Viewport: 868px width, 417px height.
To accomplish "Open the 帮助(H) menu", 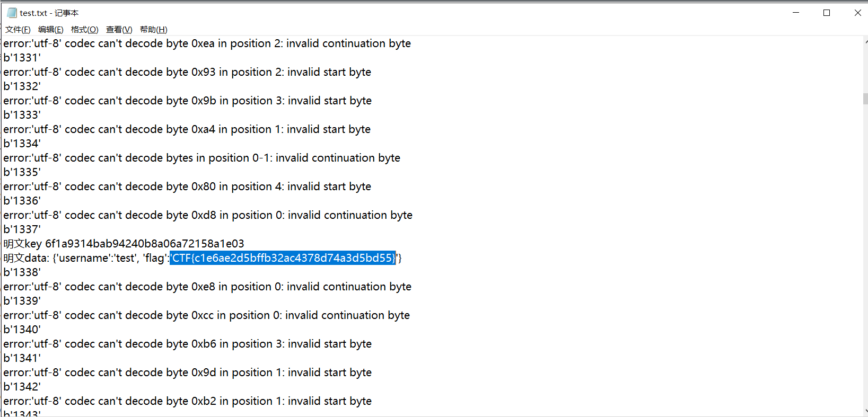I will pyautogui.click(x=154, y=30).
